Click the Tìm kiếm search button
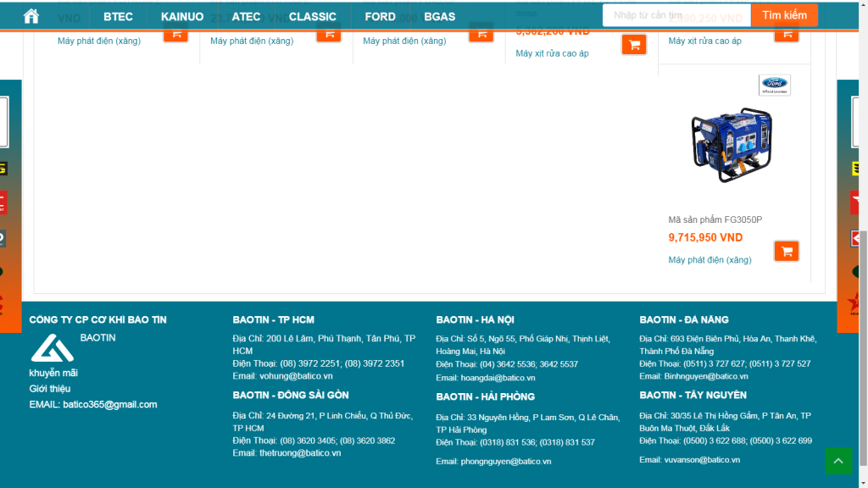Viewport: 868px width, 488px height. tap(784, 15)
